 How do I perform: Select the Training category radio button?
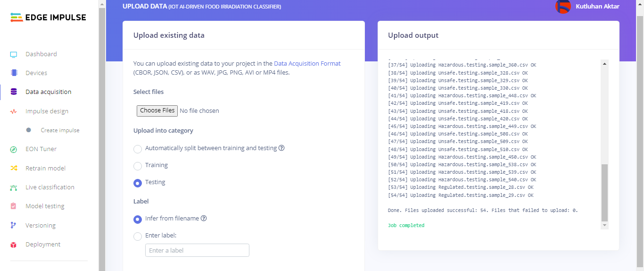click(x=138, y=166)
